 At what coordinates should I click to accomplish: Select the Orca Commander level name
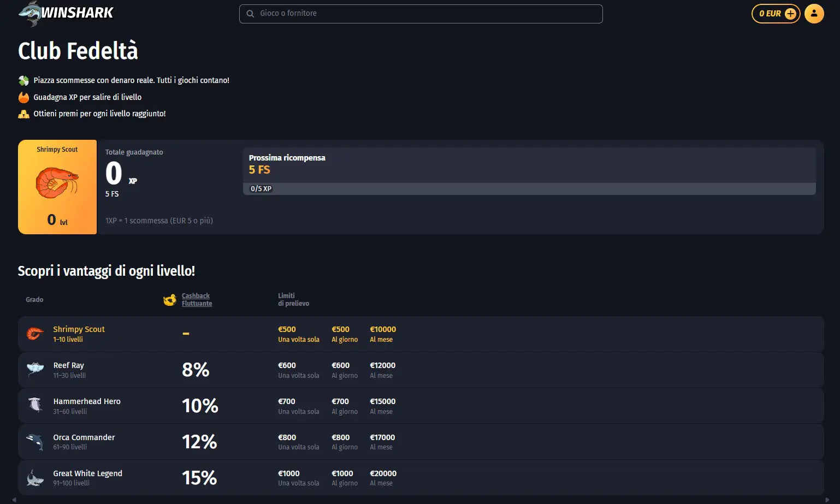tap(84, 437)
